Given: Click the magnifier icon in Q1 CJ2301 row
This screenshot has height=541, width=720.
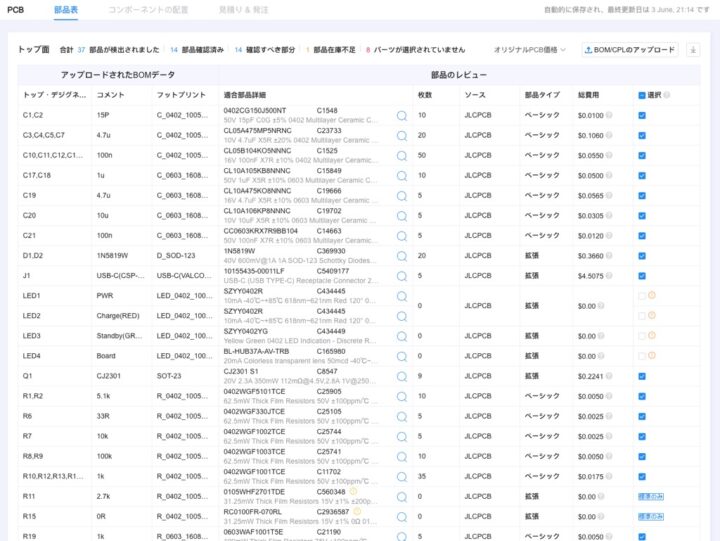Looking at the screenshot, I should pyautogui.click(x=402, y=376).
